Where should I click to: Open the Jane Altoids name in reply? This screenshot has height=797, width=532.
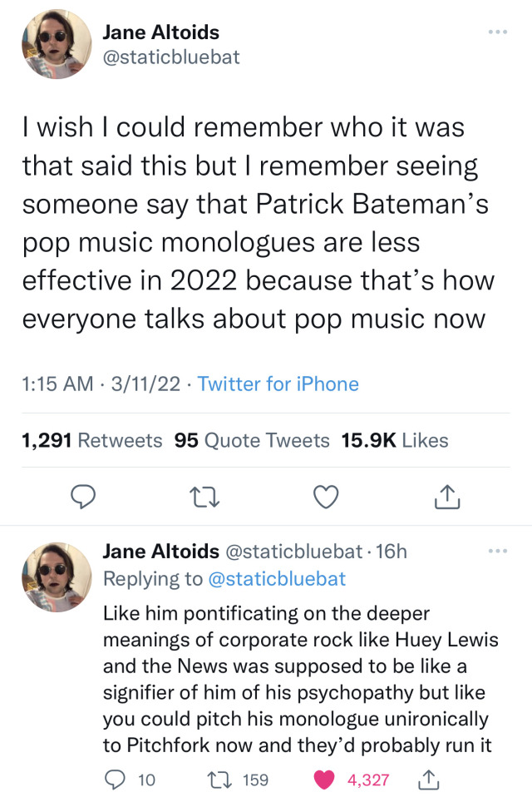(160, 551)
